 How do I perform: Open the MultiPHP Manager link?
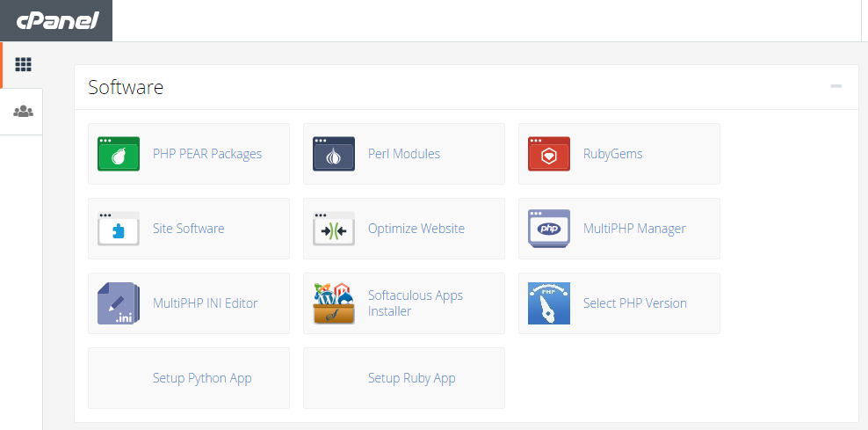pos(634,229)
